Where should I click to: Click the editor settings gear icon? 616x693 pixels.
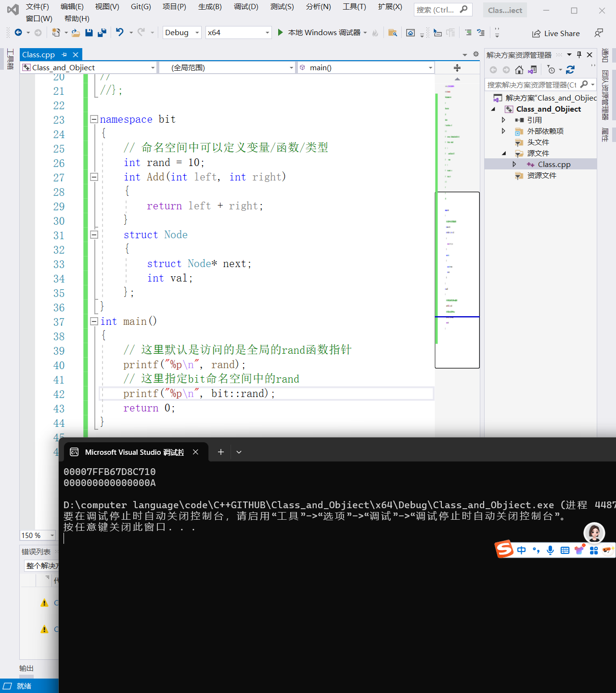476,54
